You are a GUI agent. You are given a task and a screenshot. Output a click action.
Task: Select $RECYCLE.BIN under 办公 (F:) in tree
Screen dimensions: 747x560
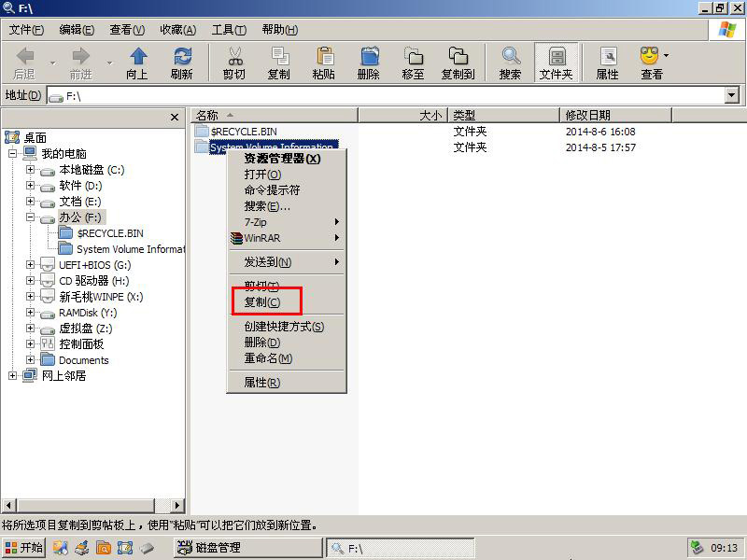tap(110, 233)
